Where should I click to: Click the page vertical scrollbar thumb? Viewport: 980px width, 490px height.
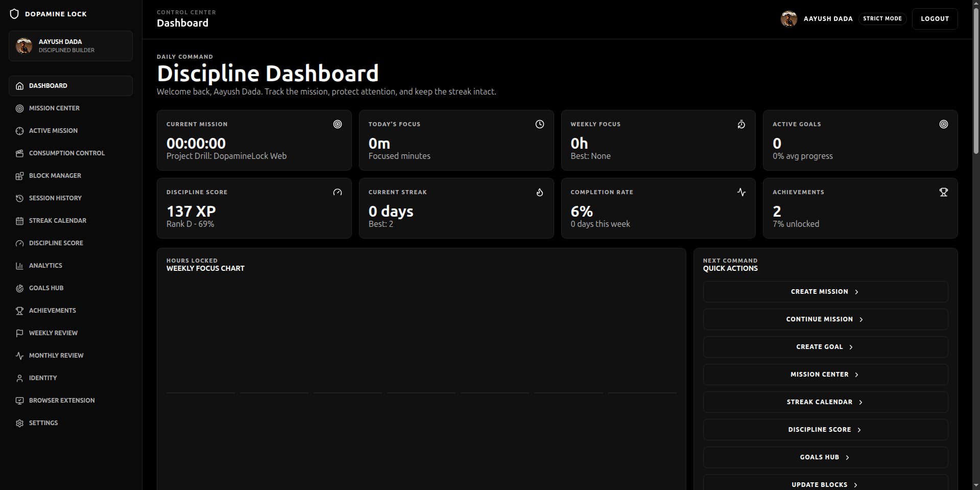(x=976, y=82)
